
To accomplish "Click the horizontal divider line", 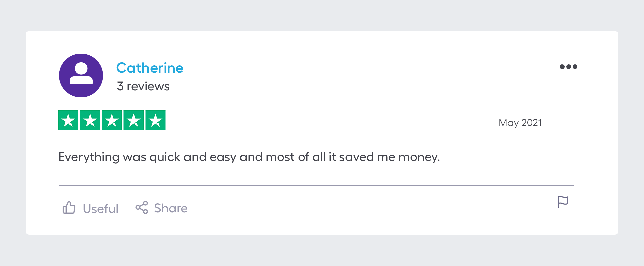I will 317,185.
